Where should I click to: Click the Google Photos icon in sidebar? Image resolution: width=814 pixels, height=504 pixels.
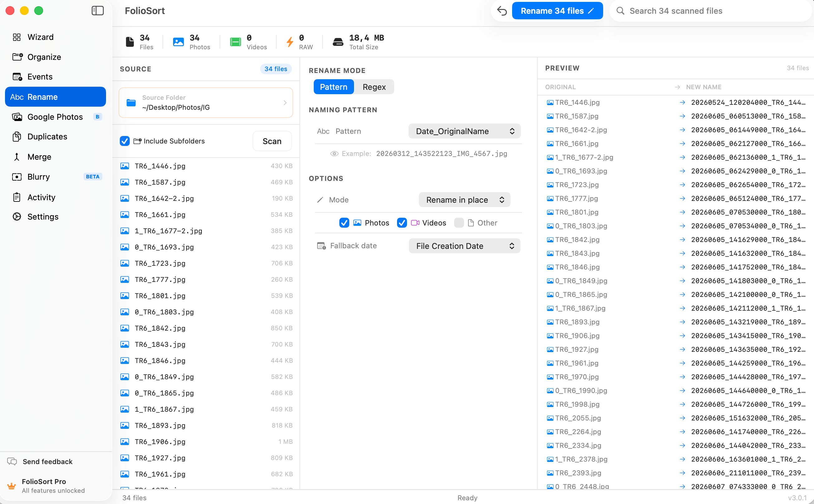pos(17,117)
